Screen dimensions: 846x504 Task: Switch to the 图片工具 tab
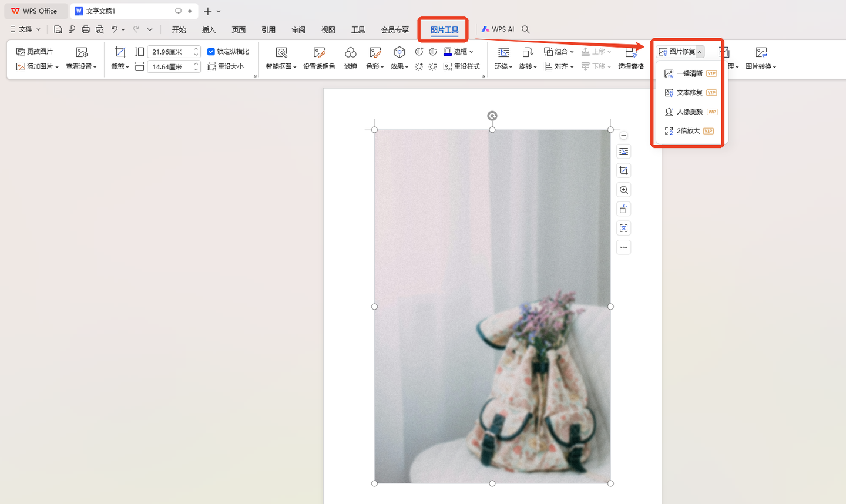click(x=444, y=30)
